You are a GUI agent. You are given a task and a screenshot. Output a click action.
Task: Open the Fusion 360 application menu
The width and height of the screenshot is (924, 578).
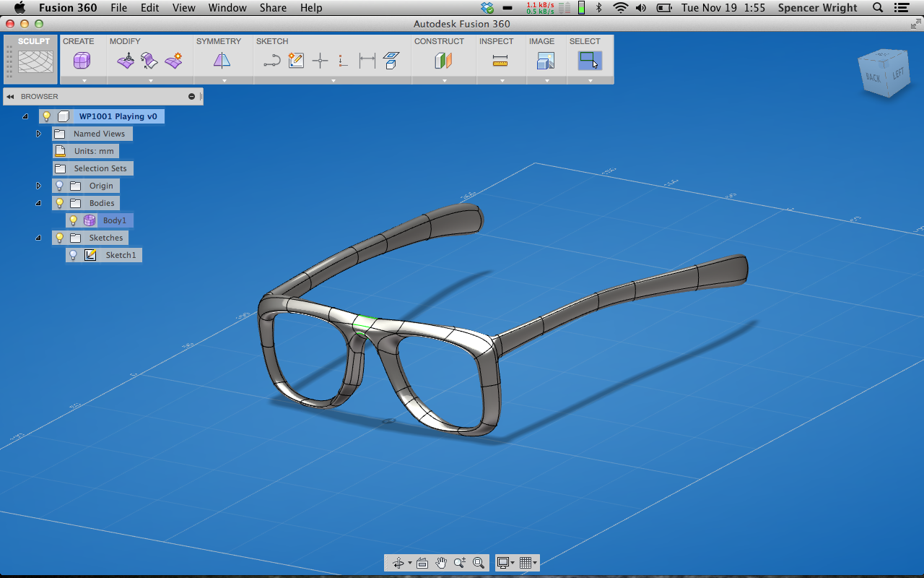pos(68,8)
